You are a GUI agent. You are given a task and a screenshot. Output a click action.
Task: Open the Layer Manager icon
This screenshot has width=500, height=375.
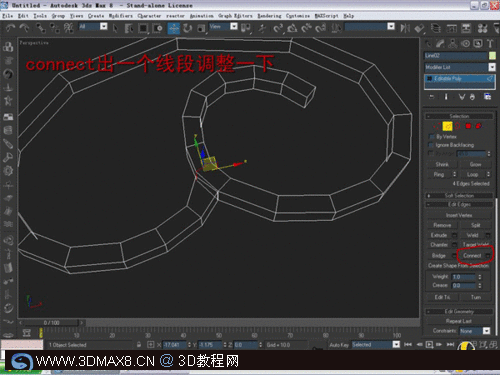pos(436,28)
